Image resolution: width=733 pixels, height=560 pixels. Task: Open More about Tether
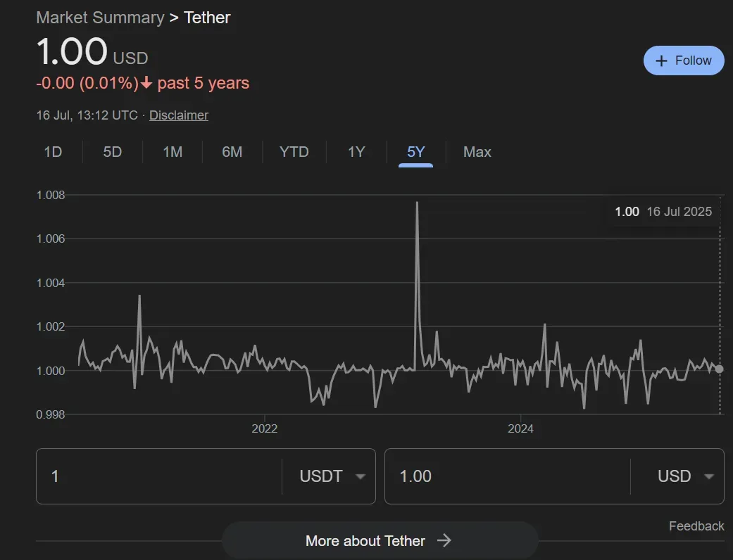point(365,540)
